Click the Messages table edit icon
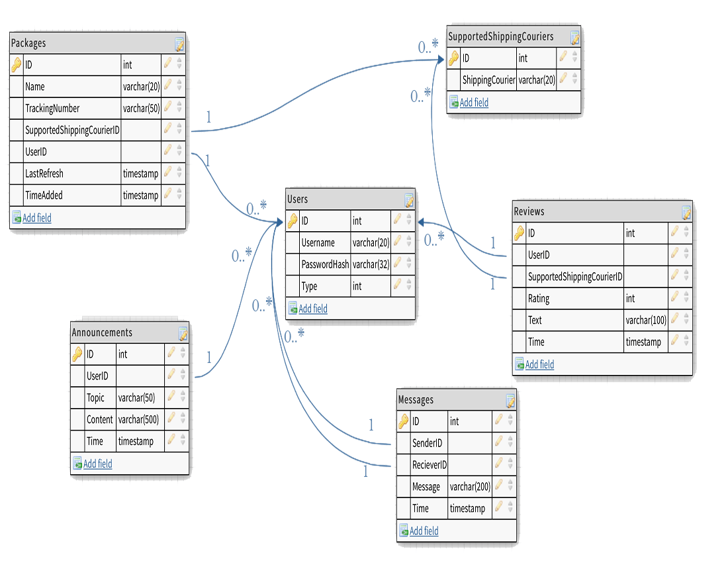The image size is (728, 567). [x=510, y=400]
